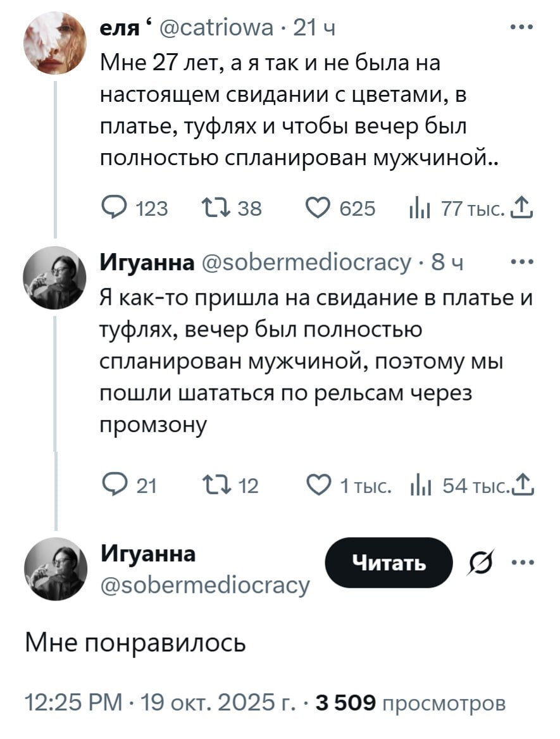The height and width of the screenshot is (739, 560).
Task: Open more menu on Игуанна's 8 ч tweet
Action: 523,263
